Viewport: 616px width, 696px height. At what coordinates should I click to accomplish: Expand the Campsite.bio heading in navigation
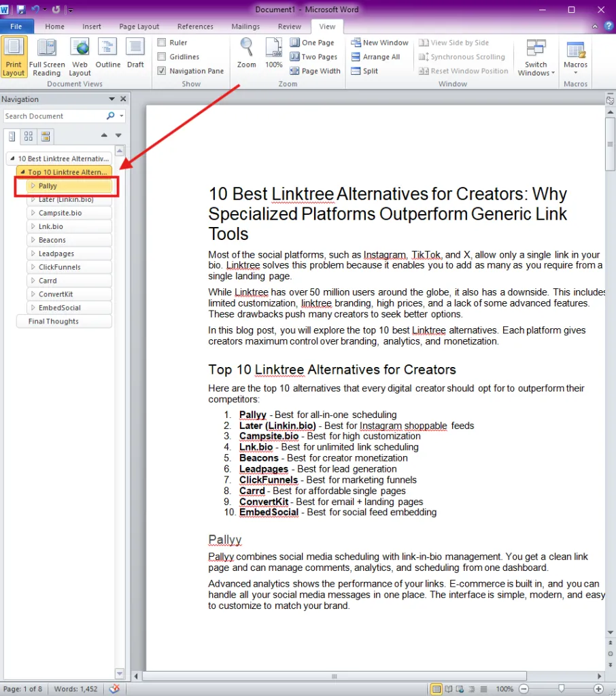pos(33,213)
